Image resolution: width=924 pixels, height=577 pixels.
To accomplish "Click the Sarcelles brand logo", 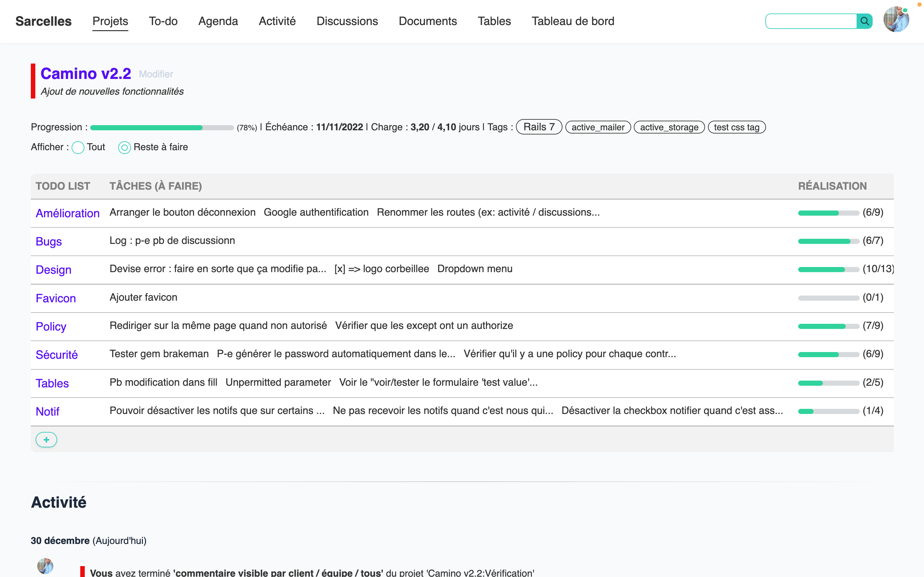I will [44, 21].
